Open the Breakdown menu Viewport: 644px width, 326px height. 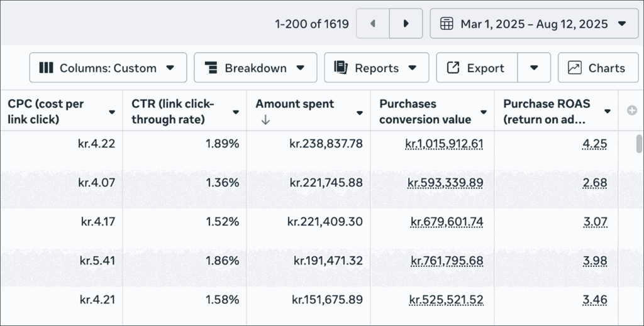[x=255, y=68]
